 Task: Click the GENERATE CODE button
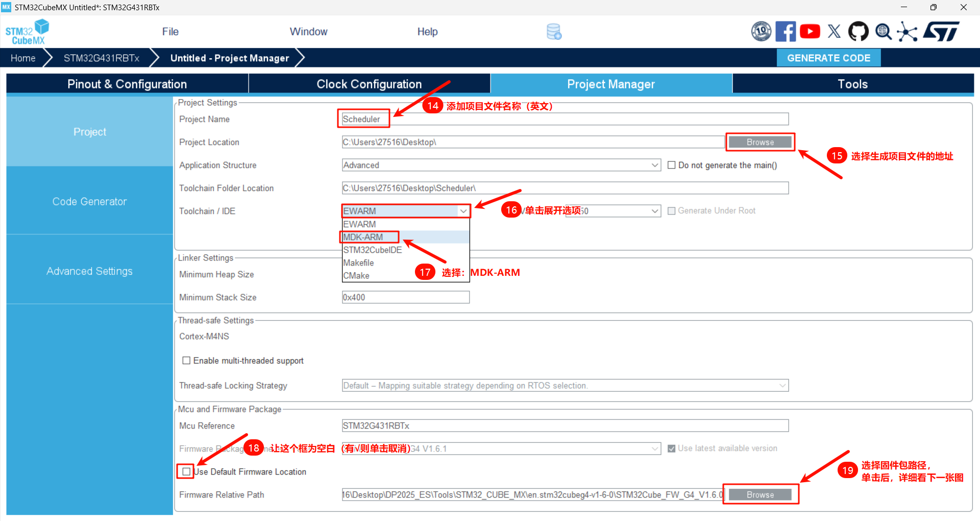point(828,58)
